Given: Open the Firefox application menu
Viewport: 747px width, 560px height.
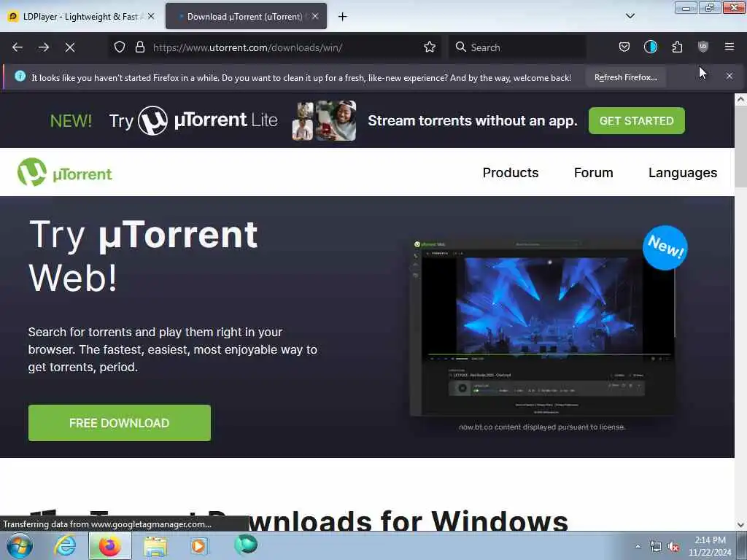Looking at the screenshot, I should (x=729, y=47).
